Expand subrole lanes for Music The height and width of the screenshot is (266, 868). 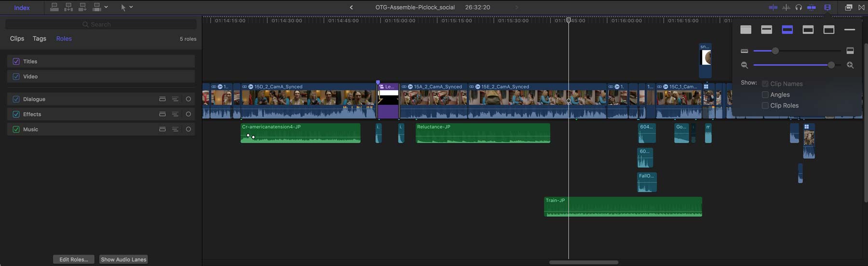pos(175,129)
